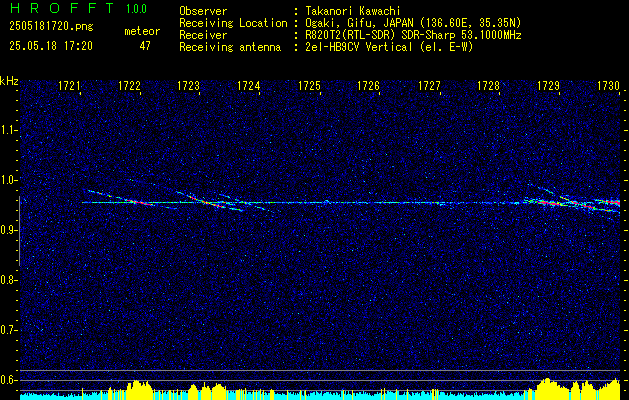This screenshot has height=400, width=629.
Task: Click the Receiving Location field label
Action: click(x=233, y=23)
